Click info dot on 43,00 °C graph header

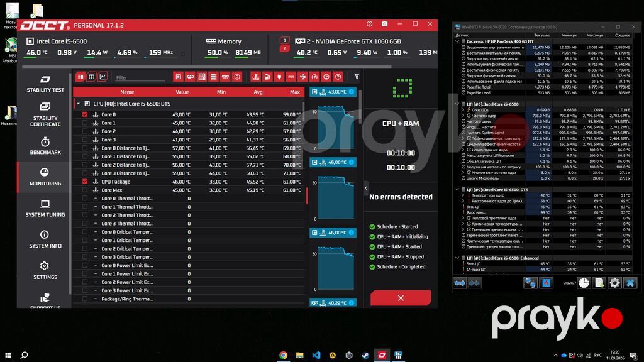(x=352, y=92)
